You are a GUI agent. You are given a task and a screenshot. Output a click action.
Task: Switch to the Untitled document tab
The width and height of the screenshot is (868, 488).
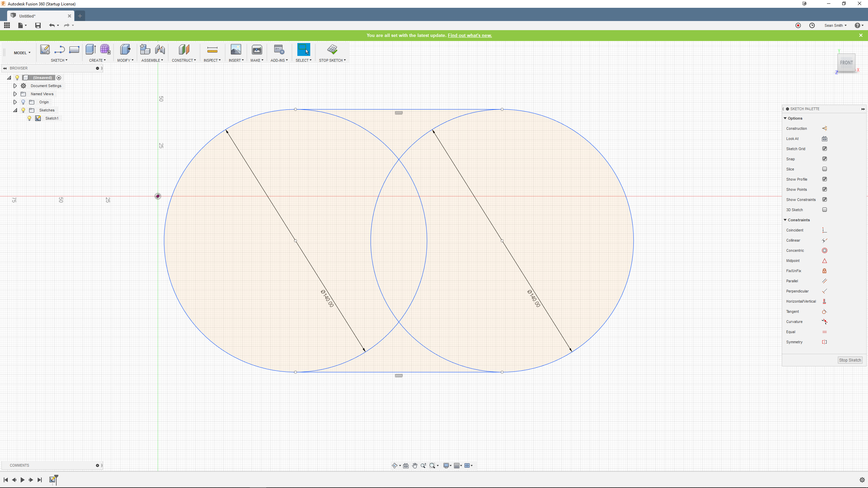click(x=27, y=16)
